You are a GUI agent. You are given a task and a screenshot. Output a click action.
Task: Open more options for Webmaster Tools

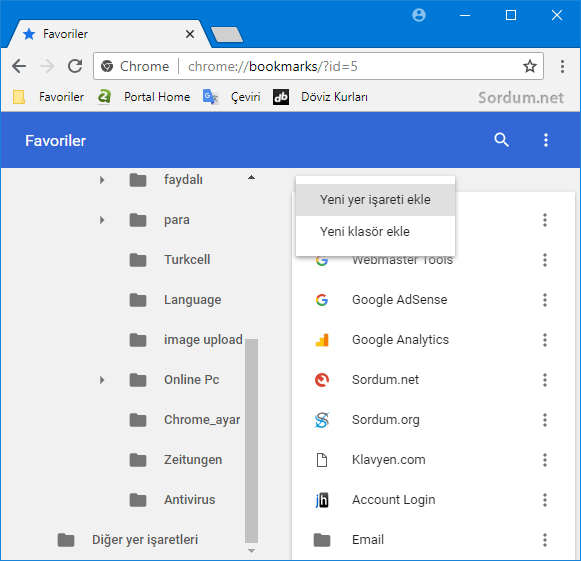pyautogui.click(x=545, y=260)
